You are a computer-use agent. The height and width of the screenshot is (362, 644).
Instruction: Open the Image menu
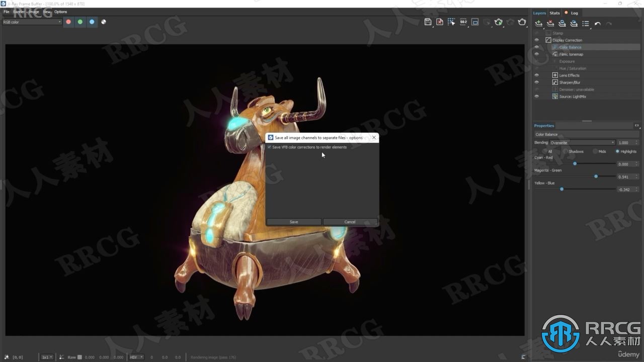(34, 12)
